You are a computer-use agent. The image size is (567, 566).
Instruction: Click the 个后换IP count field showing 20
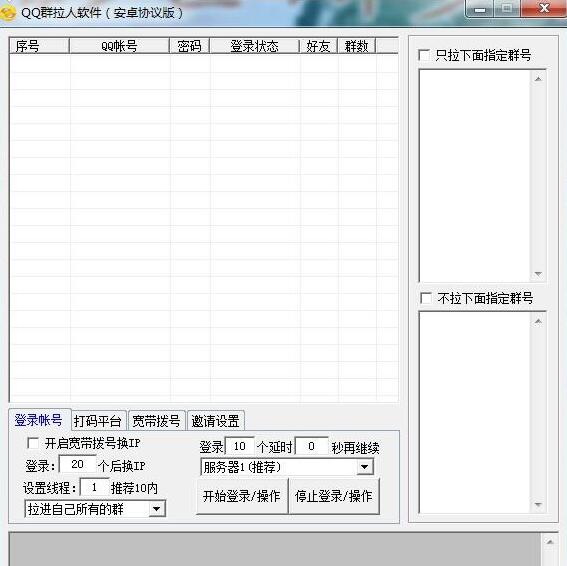tap(77, 464)
